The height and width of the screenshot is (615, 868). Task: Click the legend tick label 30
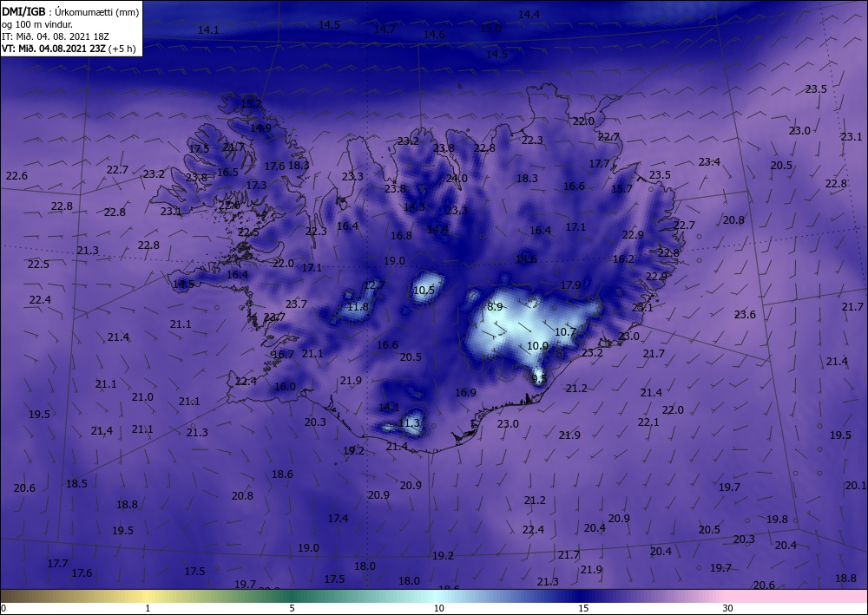pos(727,609)
